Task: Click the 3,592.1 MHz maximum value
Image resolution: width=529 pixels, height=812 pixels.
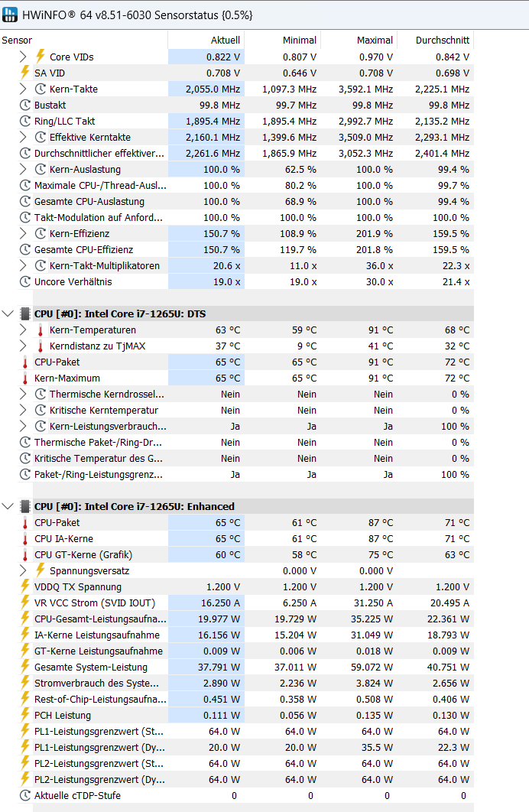Action: [x=366, y=89]
